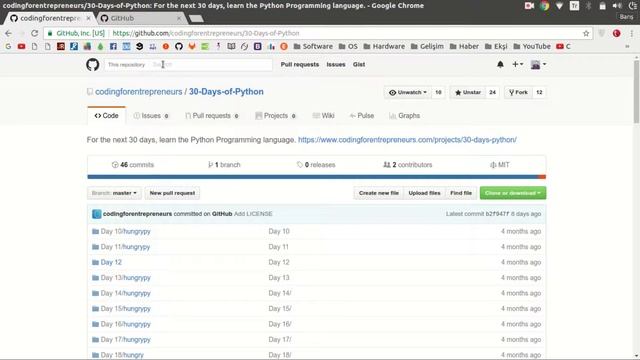Open the Code tab
The height and width of the screenshot is (360, 640).
(106, 116)
